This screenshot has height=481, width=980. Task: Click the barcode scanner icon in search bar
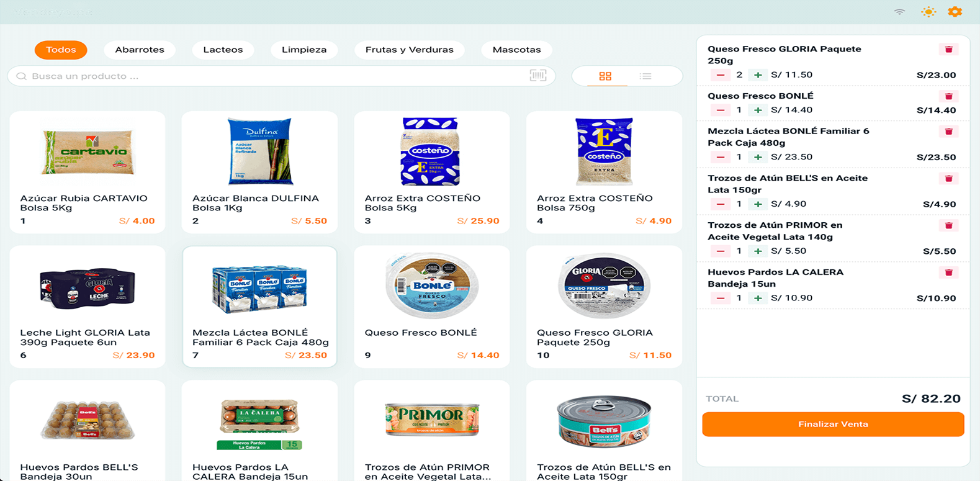click(x=537, y=76)
